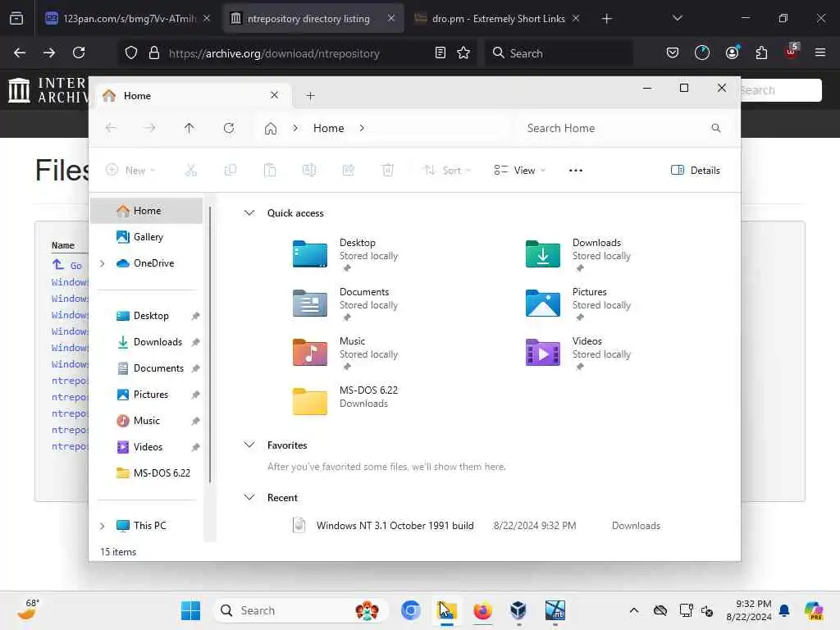This screenshot has height=630, width=840.
Task: Open the Pictures folder in Quick access
Action: pyautogui.click(x=578, y=304)
